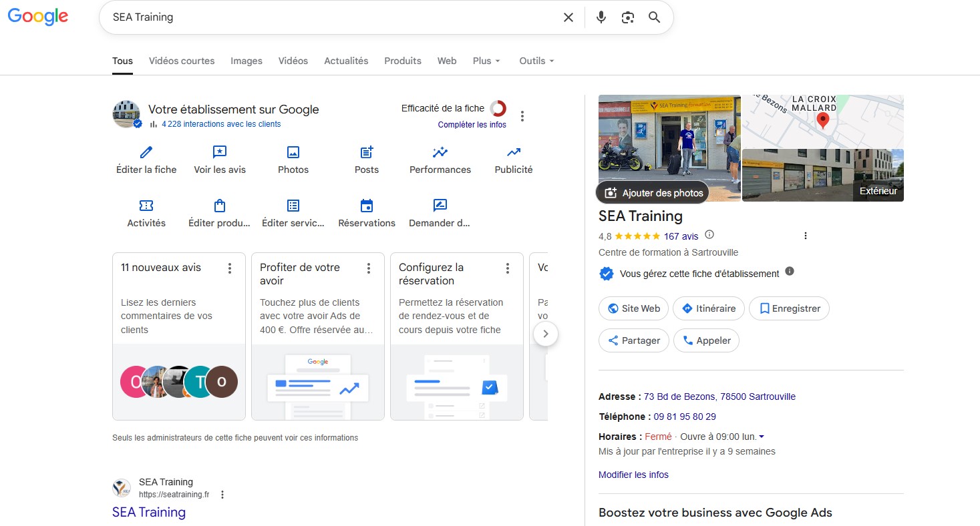Open three-dot menu in SEA Training knowledge panel
The image size is (980, 526).
tap(806, 236)
